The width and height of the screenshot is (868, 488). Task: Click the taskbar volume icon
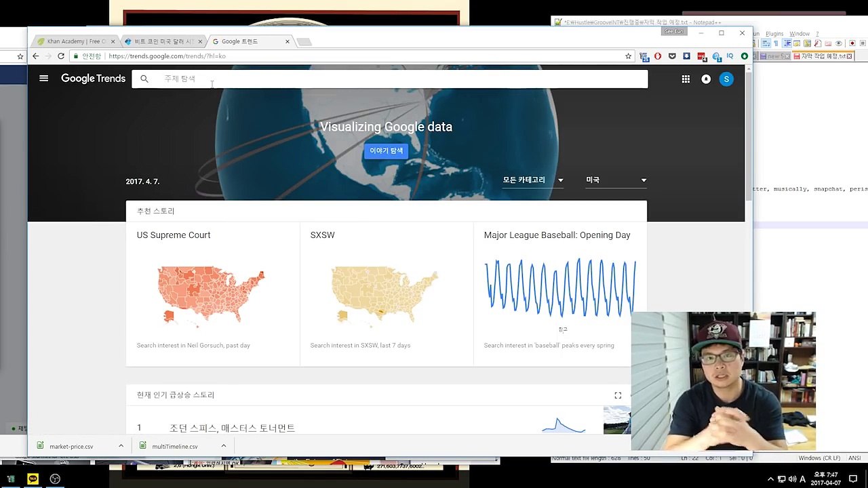pos(792,479)
